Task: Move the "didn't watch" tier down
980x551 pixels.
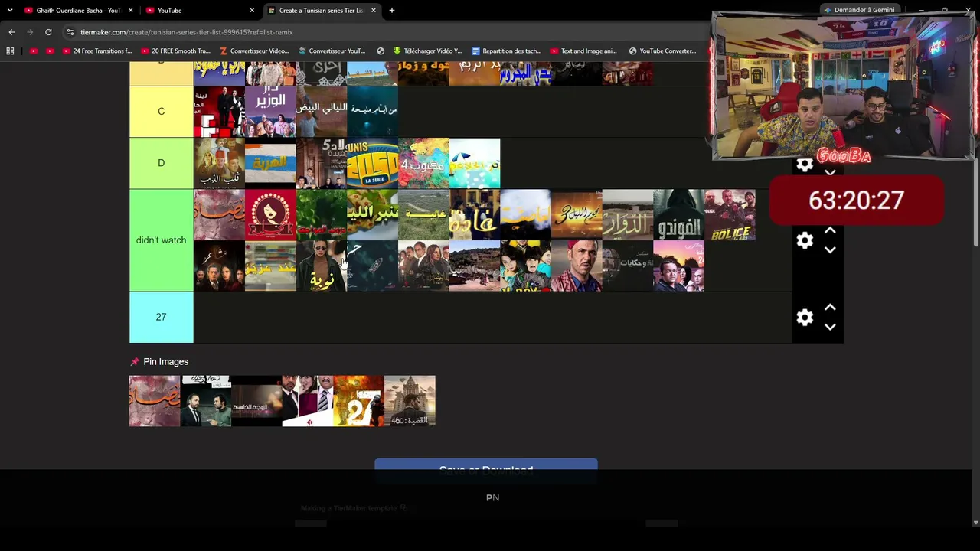Action: pos(830,250)
